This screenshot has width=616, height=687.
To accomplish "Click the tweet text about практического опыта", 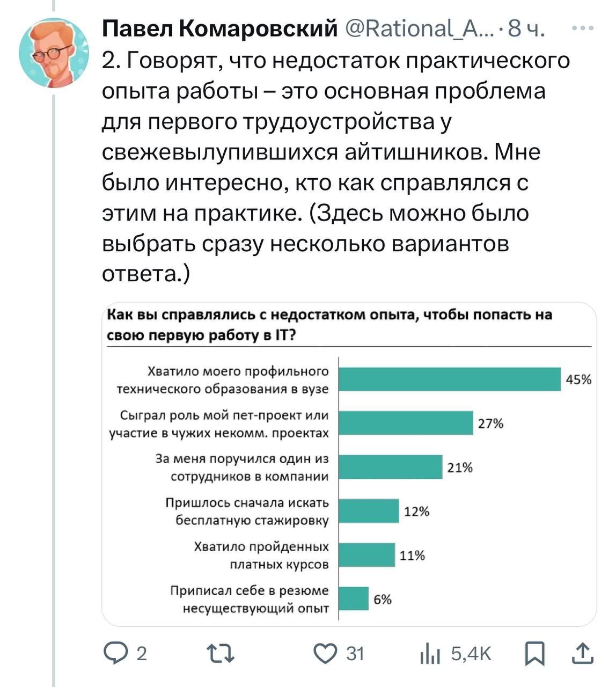I will click(335, 166).
